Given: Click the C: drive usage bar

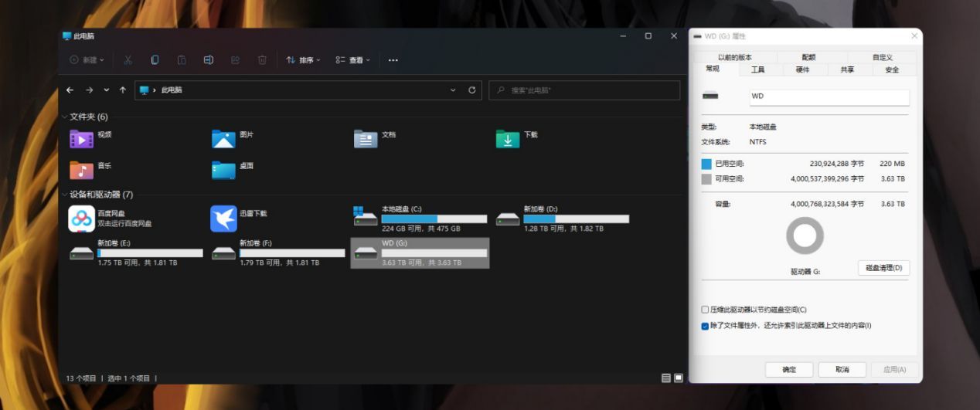Looking at the screenshot, I should click(x=434, y=219).
